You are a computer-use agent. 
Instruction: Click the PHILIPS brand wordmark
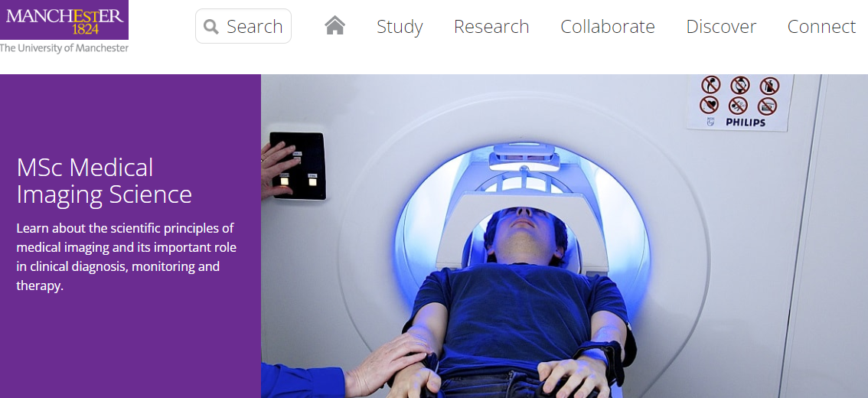[x=746, y=122]
